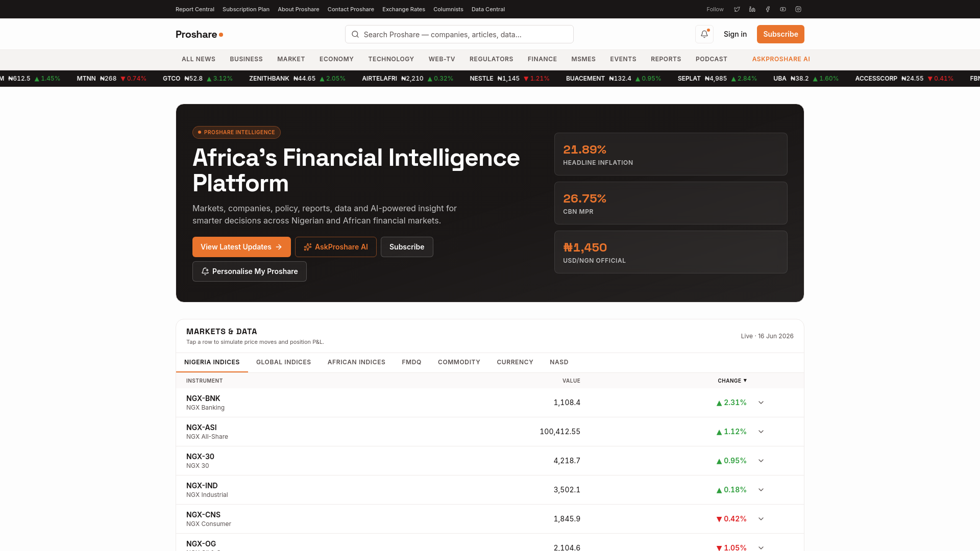Open the LinkedIn follow icon
Screen dimensions: 980x551
point(752,9)
